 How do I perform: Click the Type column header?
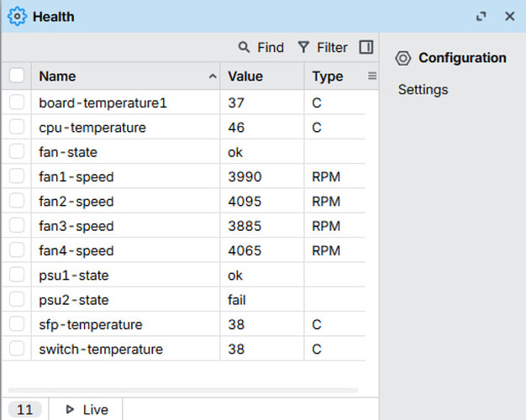point(328,76)
